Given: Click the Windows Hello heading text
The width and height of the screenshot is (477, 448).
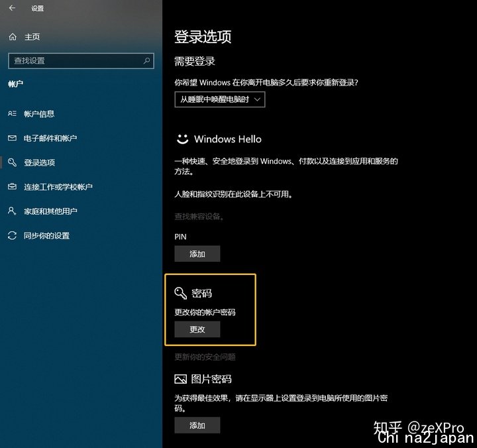Looking at the screenshot, I should click(227, 139).
